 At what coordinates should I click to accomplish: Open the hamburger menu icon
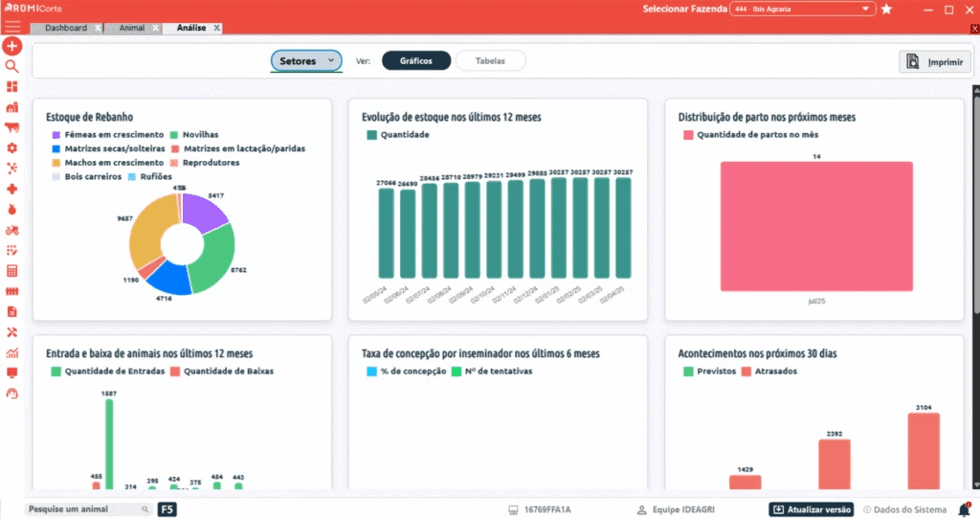point(11,26)
